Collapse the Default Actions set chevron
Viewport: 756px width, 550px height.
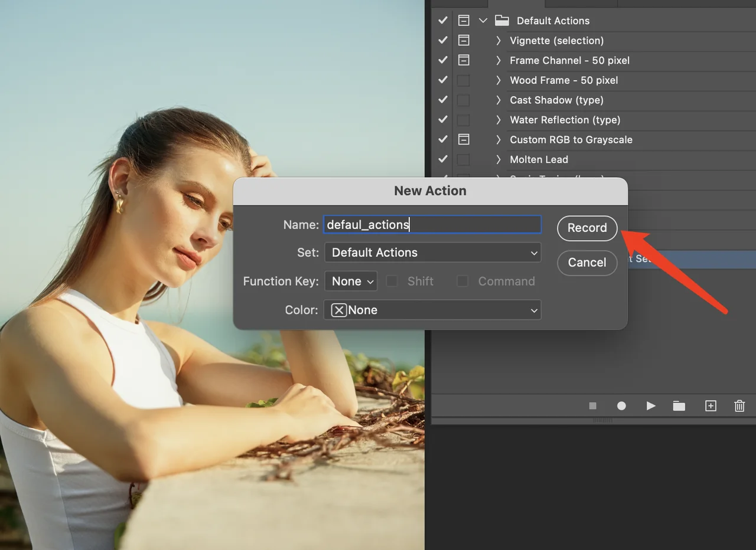pyautogui.click(x=483, y=21)
